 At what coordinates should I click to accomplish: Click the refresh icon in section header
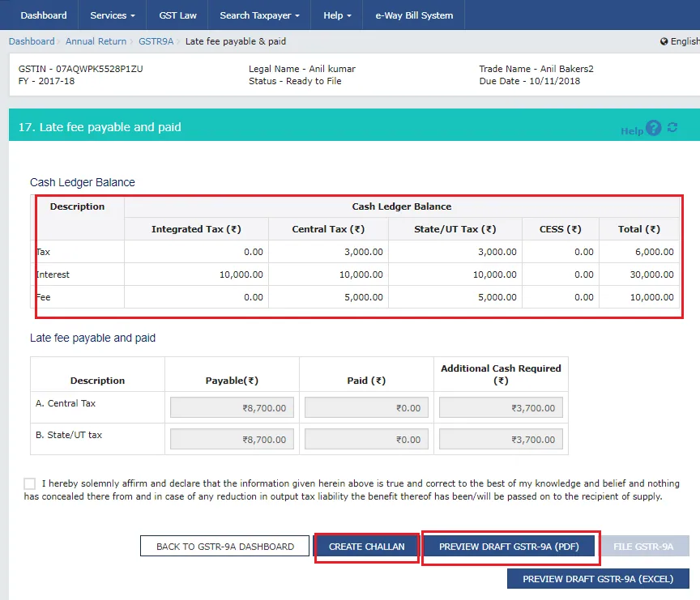(672, 128)
